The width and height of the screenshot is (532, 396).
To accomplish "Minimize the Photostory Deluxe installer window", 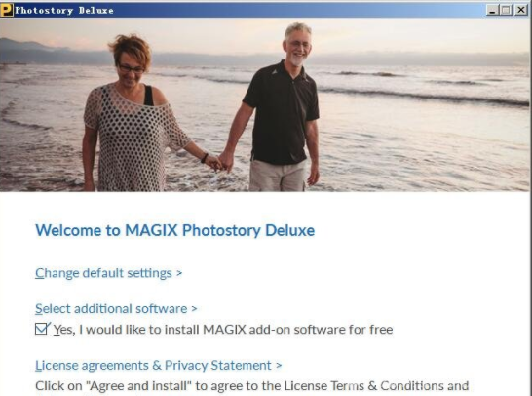I will pyautogui.click(x=492, y=10).
